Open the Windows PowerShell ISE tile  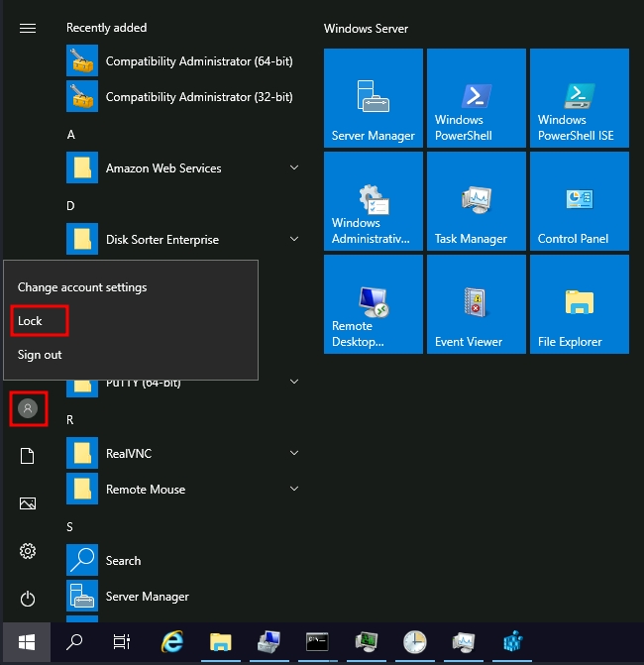click(579, 98)
